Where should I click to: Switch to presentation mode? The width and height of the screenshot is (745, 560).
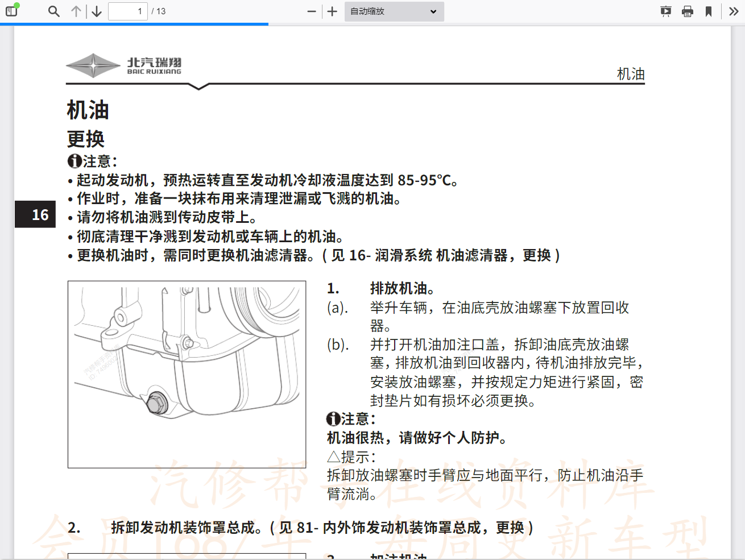click(x=665, y=11)
